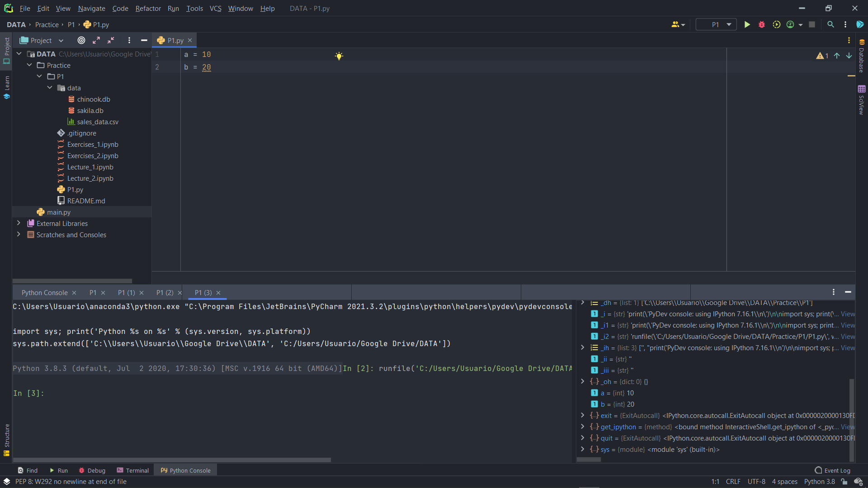Collapse the data folder in project tree

(x=50, y=88)
